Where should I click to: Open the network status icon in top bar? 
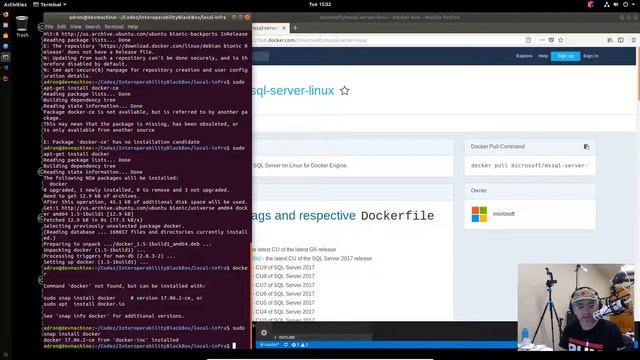tap(607, 4)
